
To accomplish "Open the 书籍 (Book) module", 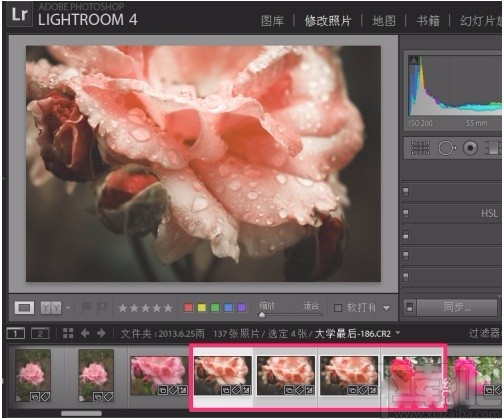I will pyautogui.click(x=428, y=21).
